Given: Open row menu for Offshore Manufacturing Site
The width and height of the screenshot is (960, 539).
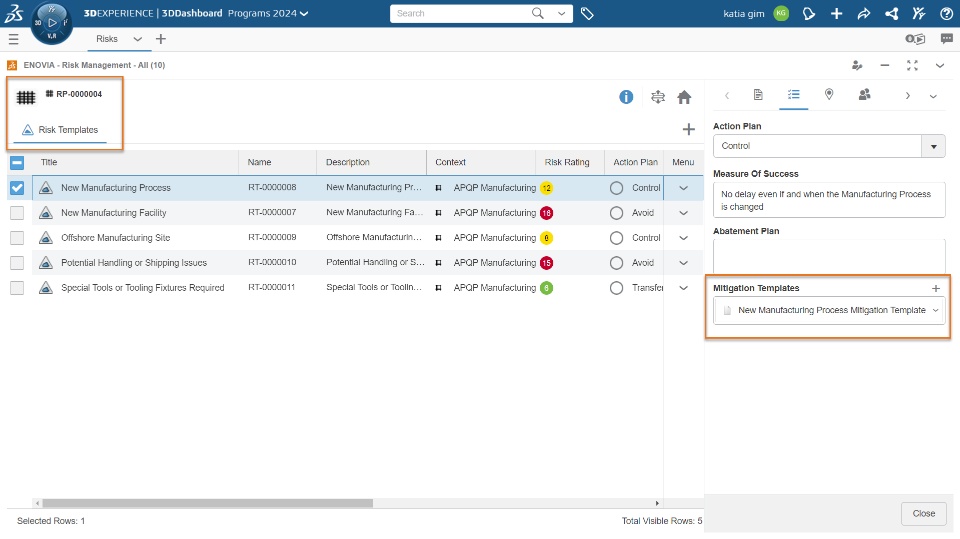Looking at the screenshot, I should (x=683, y=238).
